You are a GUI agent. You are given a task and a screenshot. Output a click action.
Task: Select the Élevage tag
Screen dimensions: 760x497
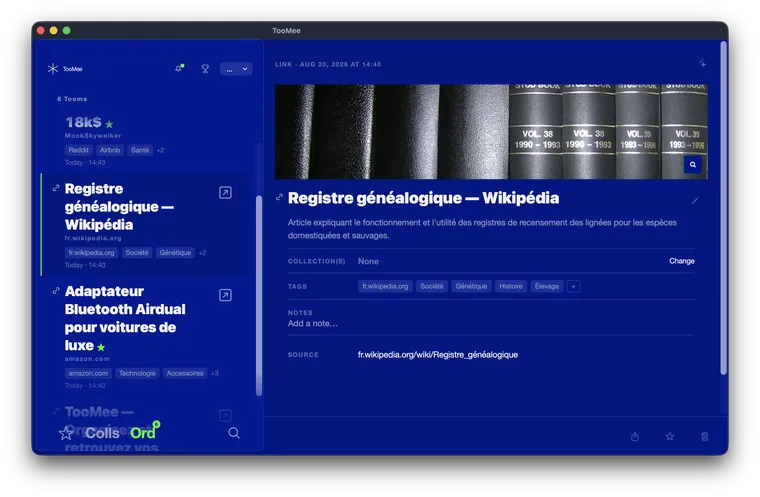pos(547,287)
